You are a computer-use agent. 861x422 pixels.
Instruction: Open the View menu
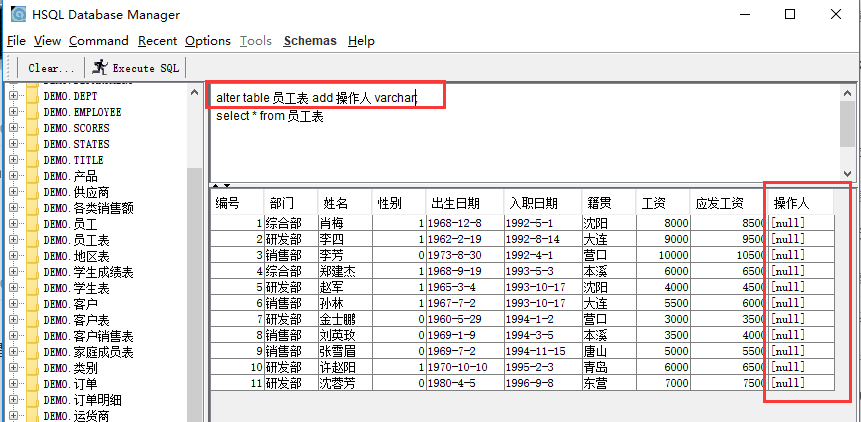tap(47, 41)
